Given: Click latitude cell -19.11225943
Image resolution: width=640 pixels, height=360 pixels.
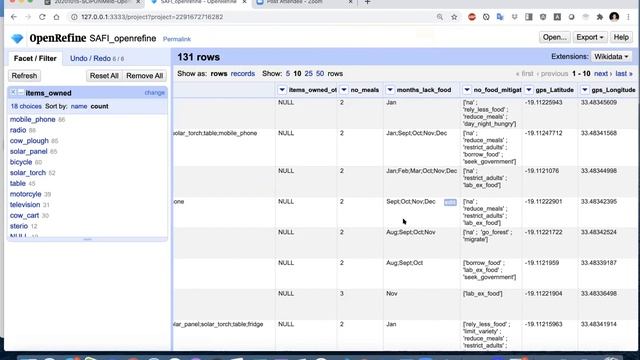Looking at the screenshot, I should click(543, 102).
